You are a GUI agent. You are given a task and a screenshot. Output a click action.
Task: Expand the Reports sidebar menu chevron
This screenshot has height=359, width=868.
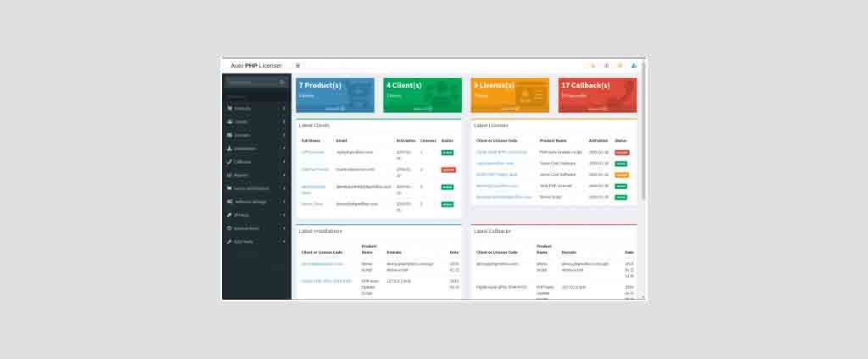pos(284,174)
